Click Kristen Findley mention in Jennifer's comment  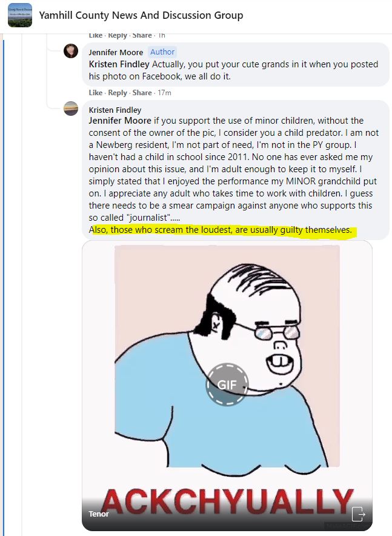(119, 64)
